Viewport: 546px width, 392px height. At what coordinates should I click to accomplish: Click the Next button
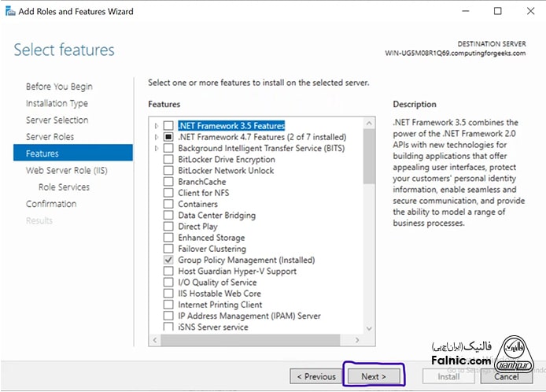(374, 376)
